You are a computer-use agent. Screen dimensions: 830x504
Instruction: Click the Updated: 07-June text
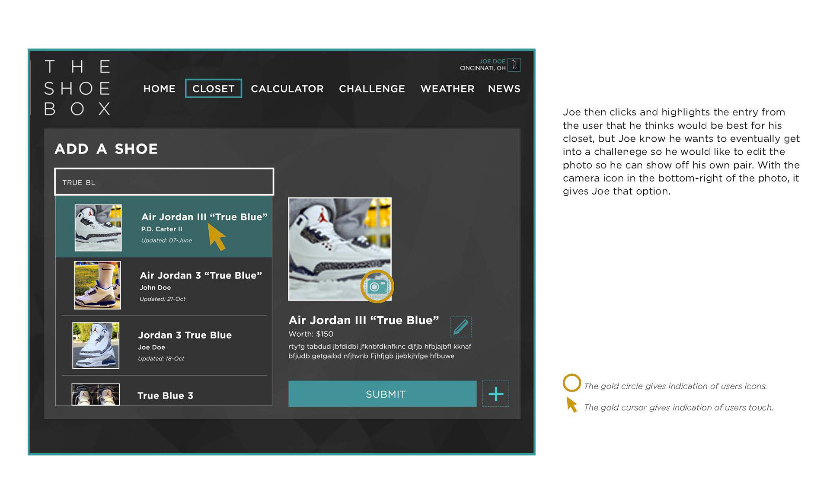(x=166, y=240)
